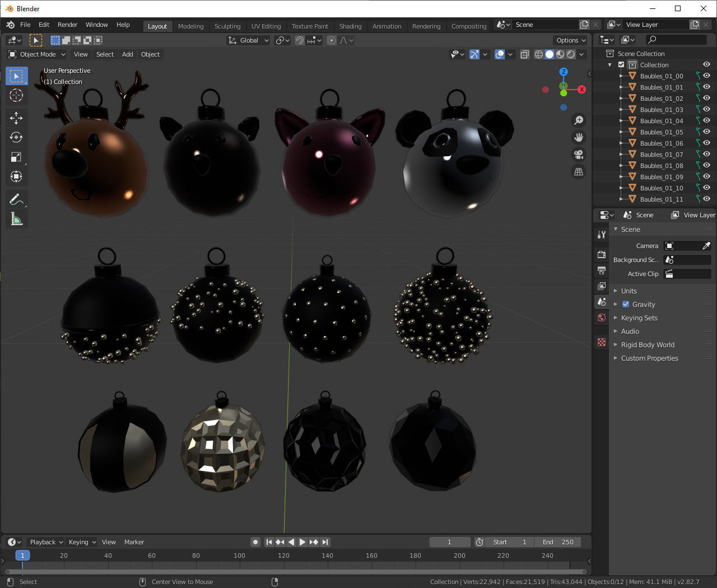Open the Render menu
The height and width of the screenshot is (588, 717).
[x=67, y=25]
